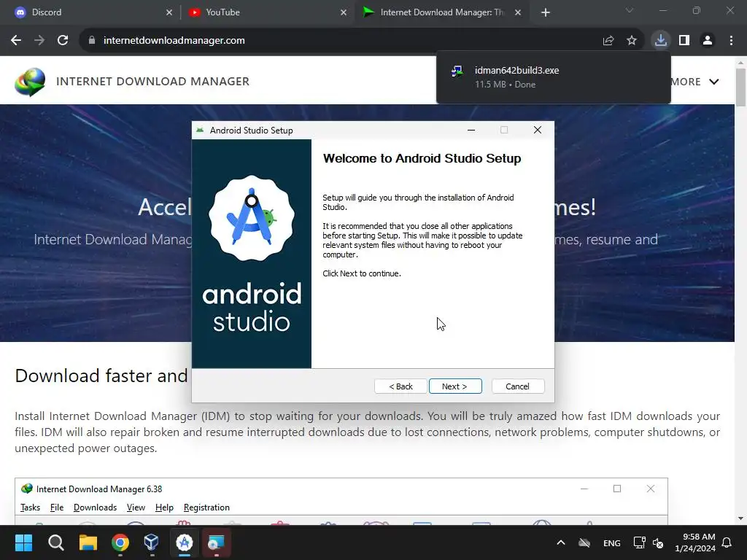The image size is (747, 560).
Task: Open Chrome three-dot menu
Action: click(x=731, y=41)
